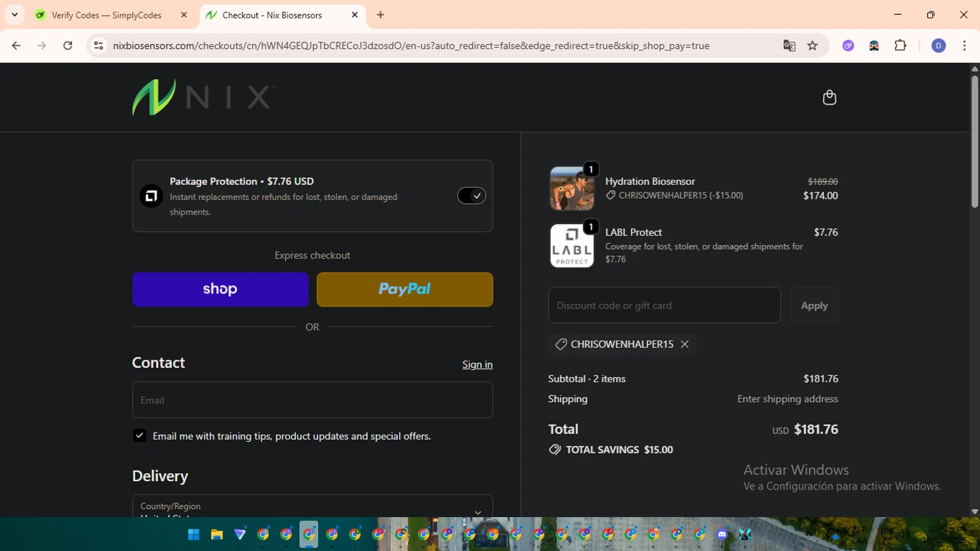Reload the checkout page
Image resolution: width=980 pixels, height=551 pixels.
coord(68,46)
